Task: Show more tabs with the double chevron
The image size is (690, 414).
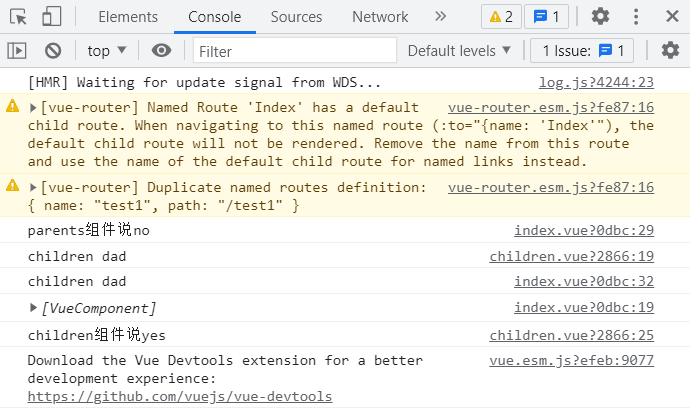Action: [x=440, y=17]
